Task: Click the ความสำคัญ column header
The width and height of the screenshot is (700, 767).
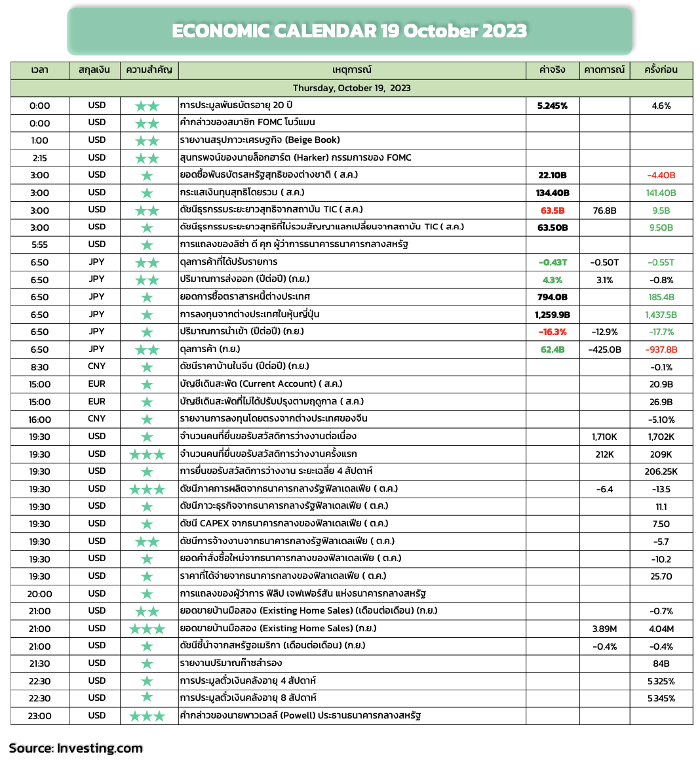Action: [x=149, y=70]
